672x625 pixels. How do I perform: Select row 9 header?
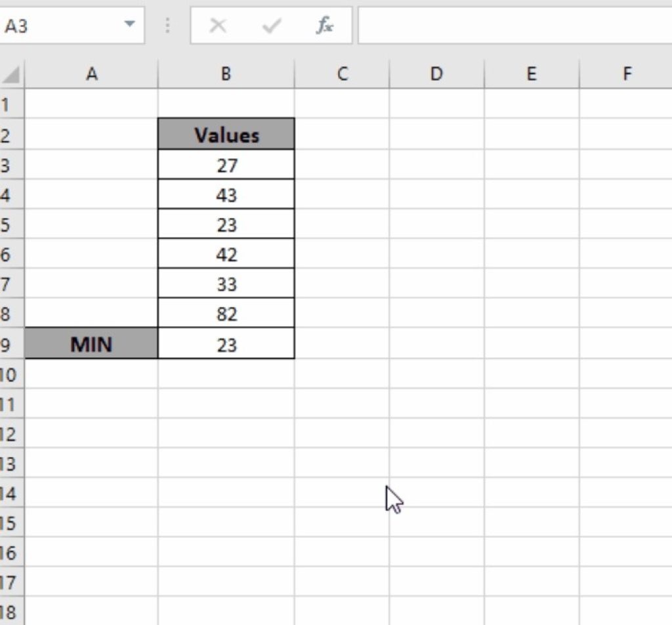tap(12, 344)
